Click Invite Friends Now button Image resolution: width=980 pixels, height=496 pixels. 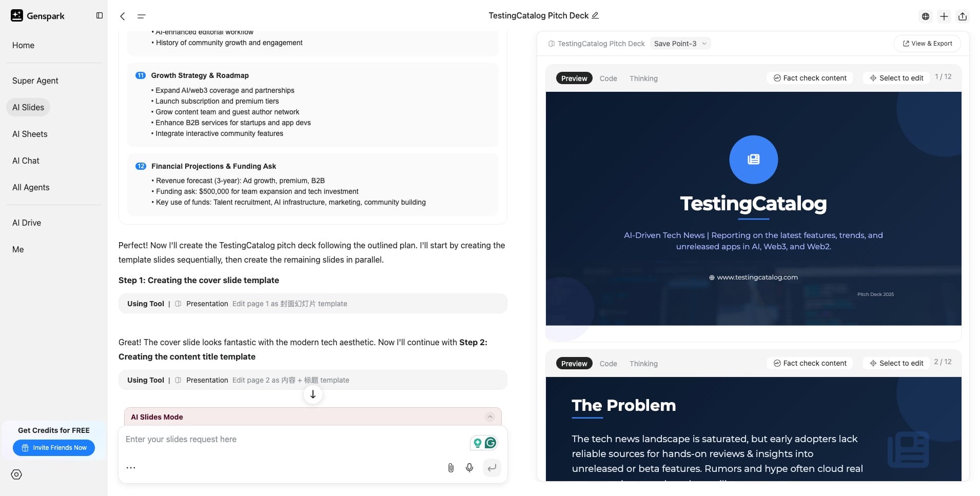pos(54,448)
